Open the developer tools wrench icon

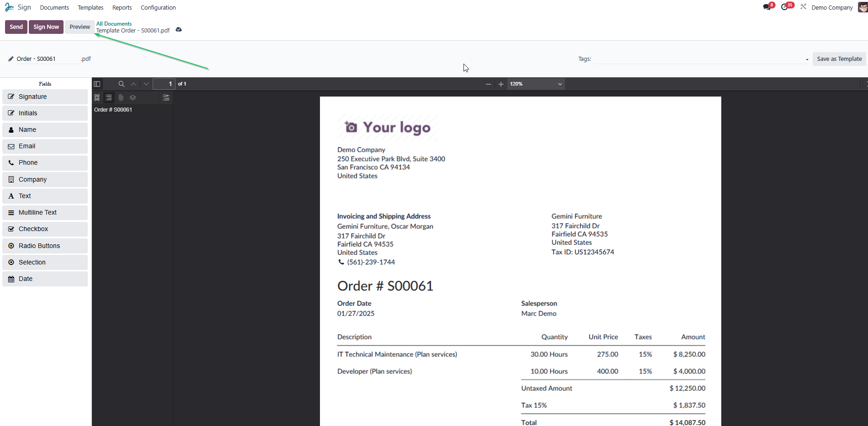click(803, 7)
